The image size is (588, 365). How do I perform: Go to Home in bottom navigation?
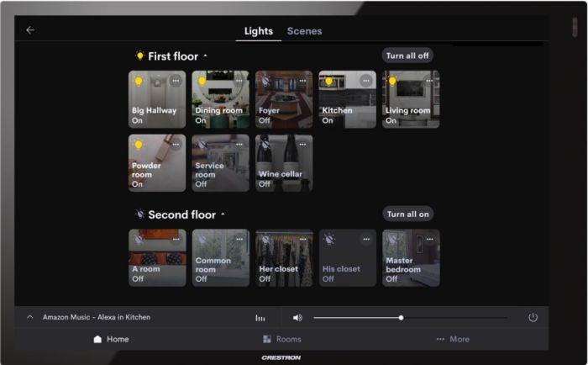coord(111,340)
